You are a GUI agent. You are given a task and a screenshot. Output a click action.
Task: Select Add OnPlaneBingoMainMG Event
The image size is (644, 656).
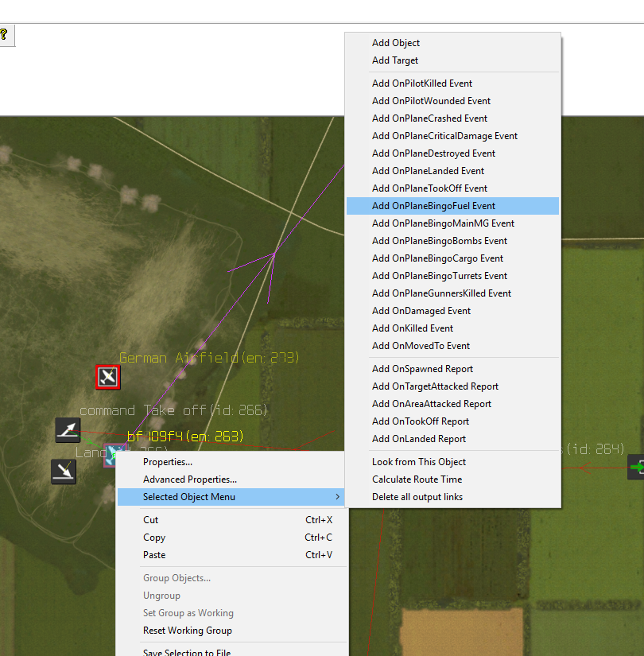[452, 223]
